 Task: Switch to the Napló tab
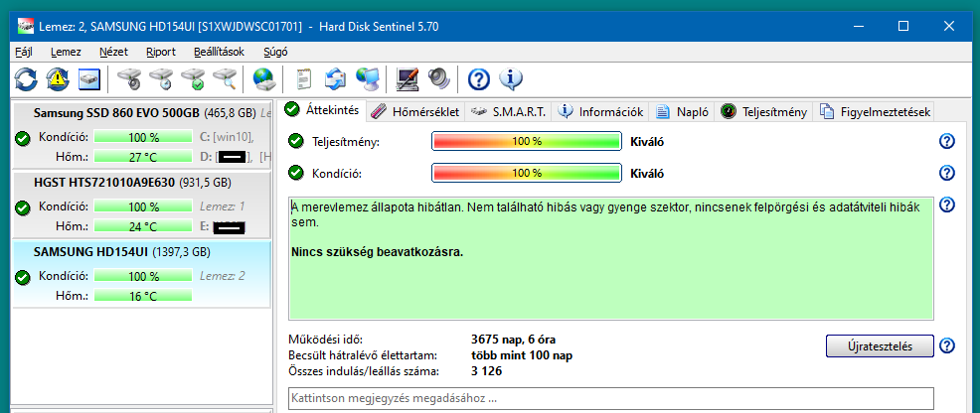click(x=683, y=112)
